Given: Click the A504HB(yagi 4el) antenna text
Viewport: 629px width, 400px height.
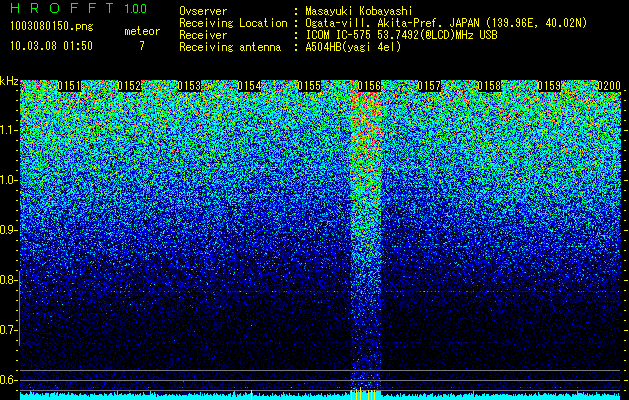Looking at the screenshot, I should 353,47.
